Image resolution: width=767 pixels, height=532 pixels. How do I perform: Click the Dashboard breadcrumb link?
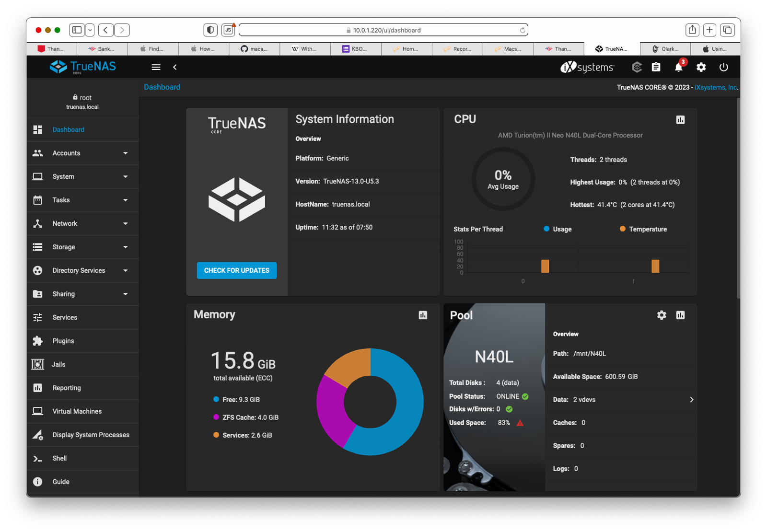(x=162, y=87)
